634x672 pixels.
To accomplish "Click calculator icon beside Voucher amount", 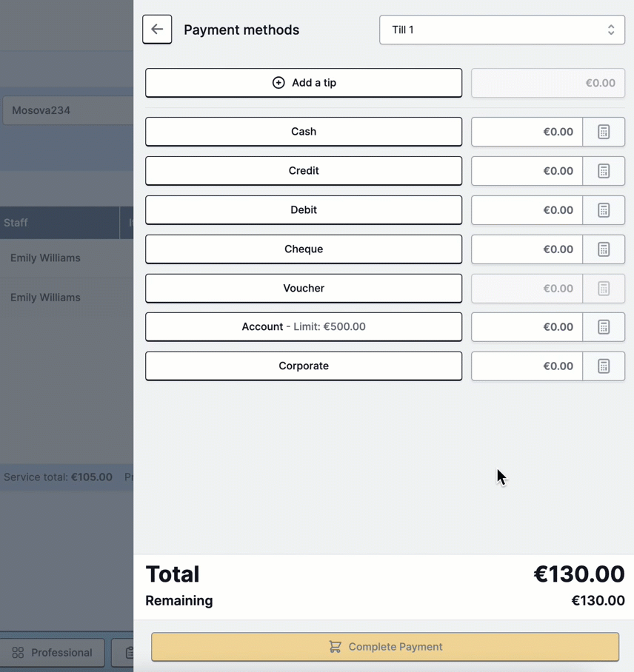I will 604,289.
